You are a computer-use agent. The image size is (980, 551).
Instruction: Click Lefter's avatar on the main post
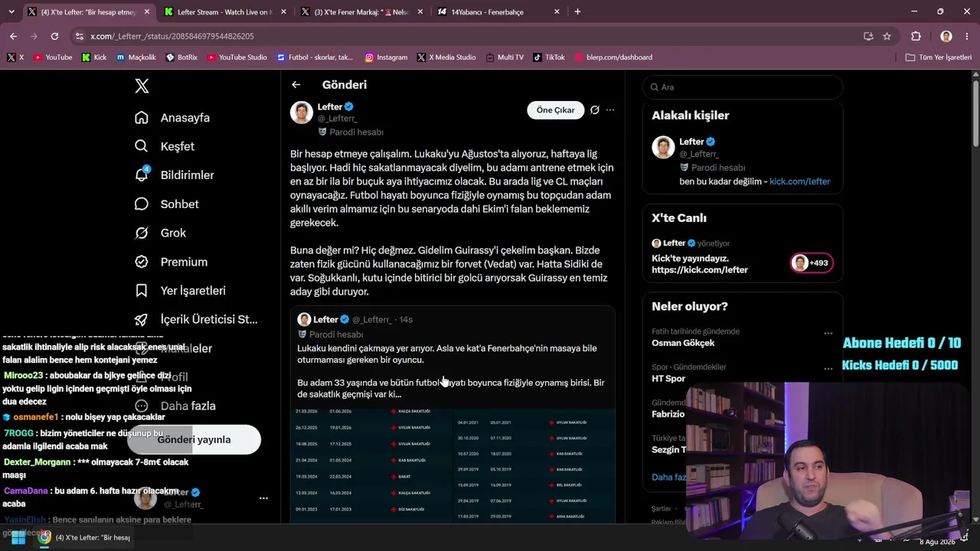302,112
